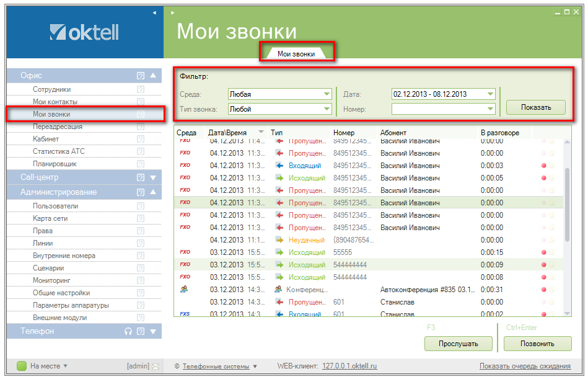This screenshot has width=588, height=379.
Task: Open the Тип звонка dropdown
Action: tap(327, 109)
